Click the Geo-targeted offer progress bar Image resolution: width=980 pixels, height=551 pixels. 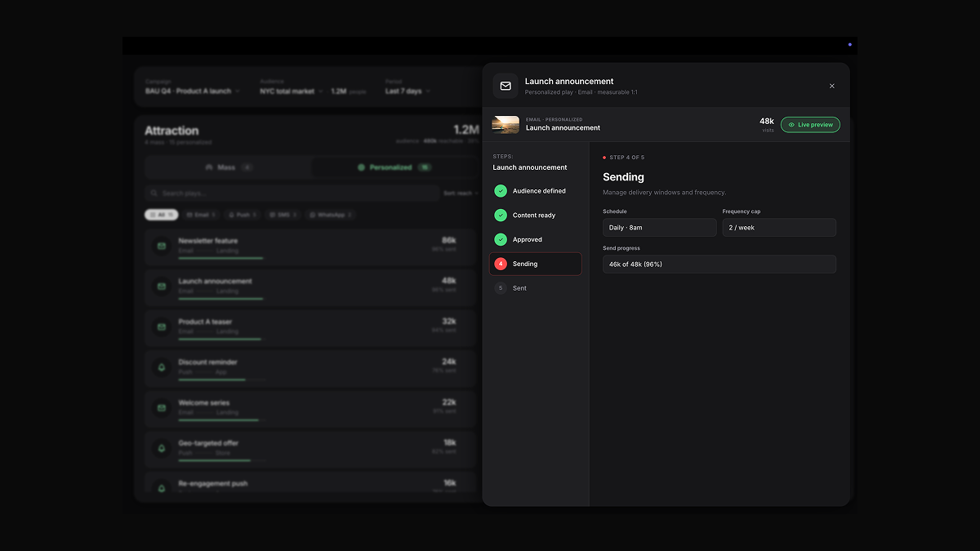[x=221, y=460]
